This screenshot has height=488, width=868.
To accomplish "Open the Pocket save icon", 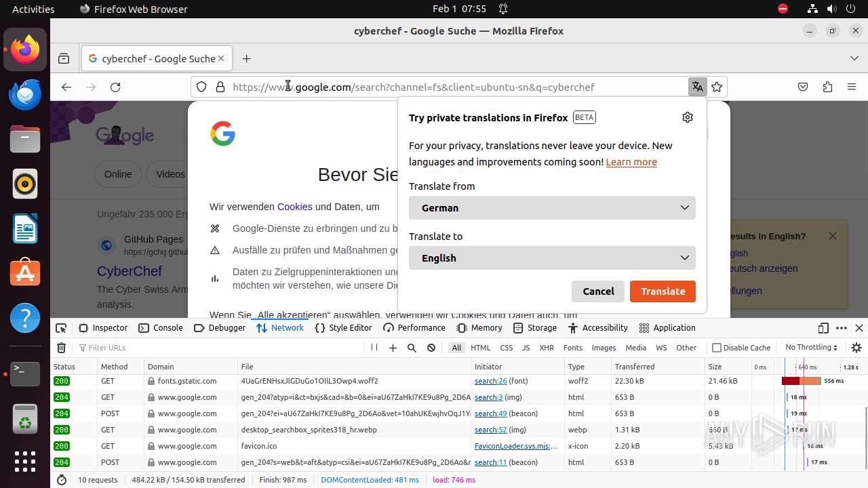I will pyautogui.click(x=803, y=87).
